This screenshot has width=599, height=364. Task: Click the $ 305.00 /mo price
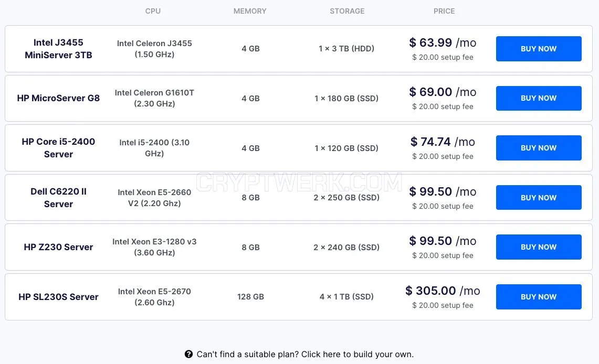(x=443, y=291)
